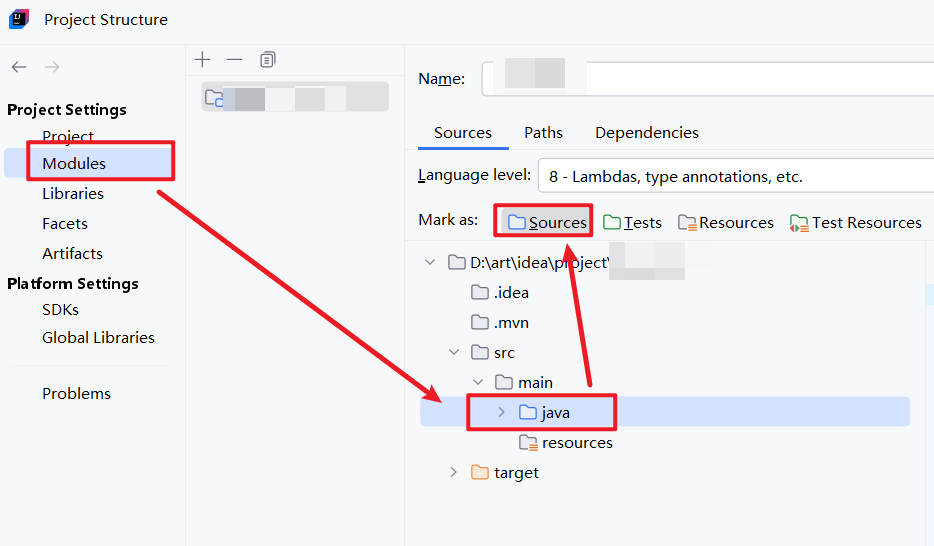This screenshot has height=546, width=934.
Task: Select the main folder label
Action: point(535,382)
